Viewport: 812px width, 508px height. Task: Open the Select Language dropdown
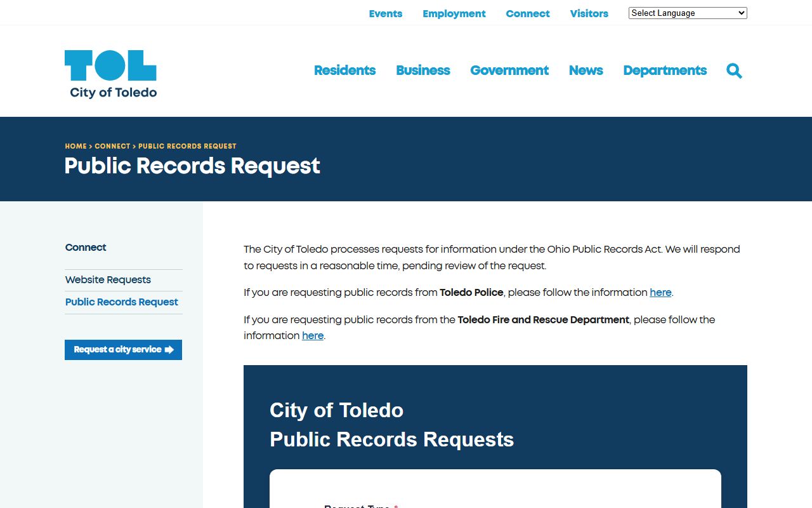point(688,13)
